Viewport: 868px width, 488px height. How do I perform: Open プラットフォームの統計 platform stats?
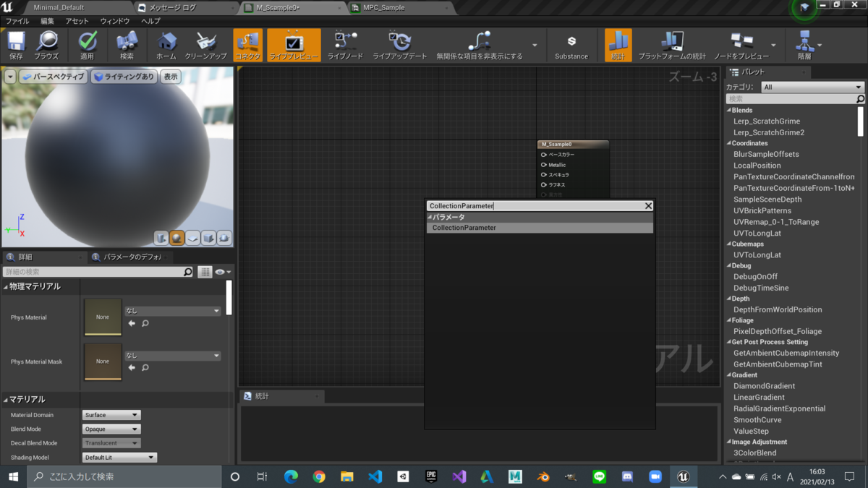[x=672, y=46]
